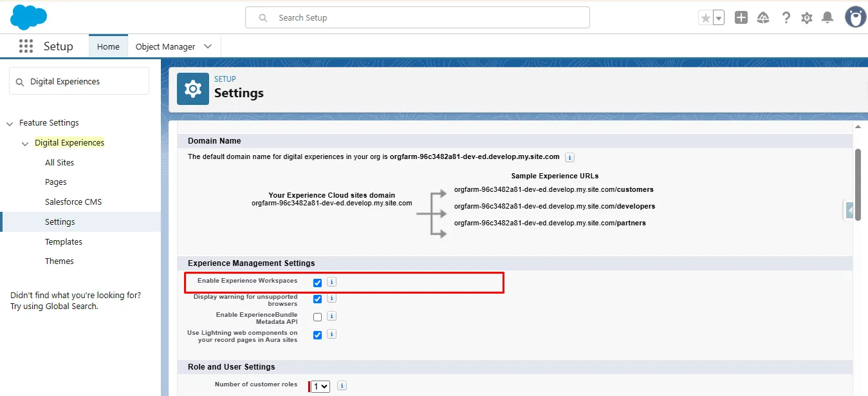Click the Salesforce cloud logo
868x396 pixels.
click(x=28, y=17)
